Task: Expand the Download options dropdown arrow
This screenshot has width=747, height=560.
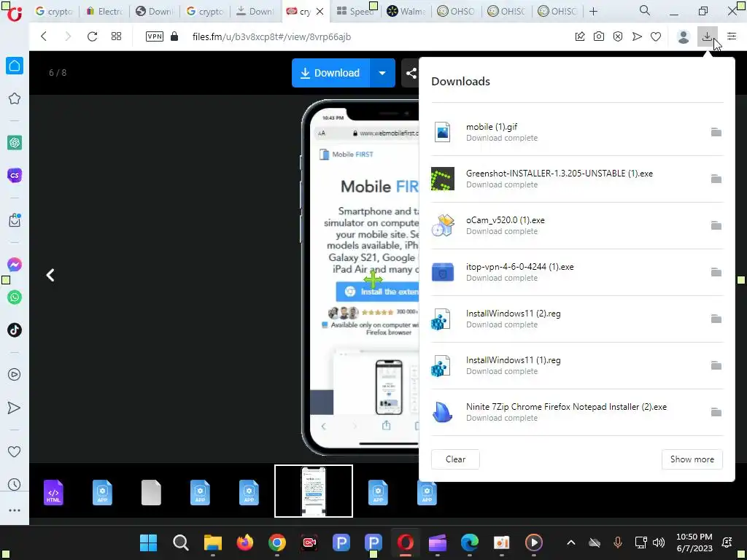Action: [382, 73]
